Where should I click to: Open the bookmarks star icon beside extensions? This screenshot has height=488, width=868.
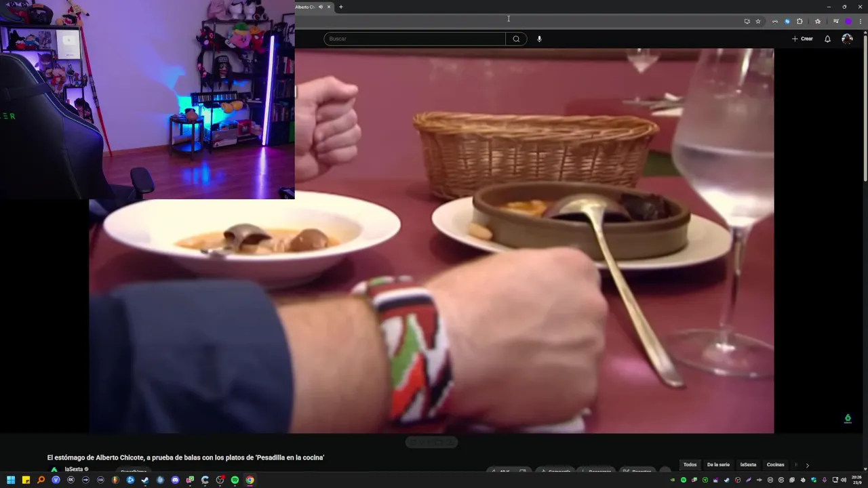[x=818, y=21]
